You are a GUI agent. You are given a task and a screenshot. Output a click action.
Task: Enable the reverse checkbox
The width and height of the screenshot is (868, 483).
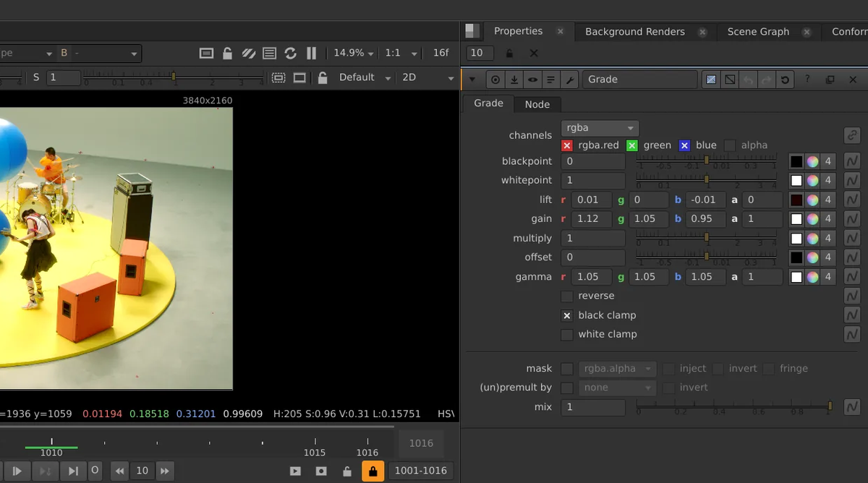[567, 296]
